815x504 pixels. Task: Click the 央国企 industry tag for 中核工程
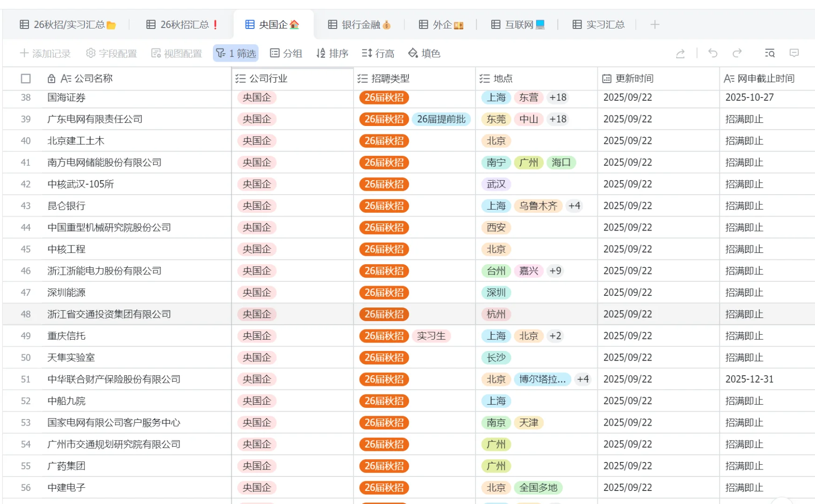click(x=257, y=250)
